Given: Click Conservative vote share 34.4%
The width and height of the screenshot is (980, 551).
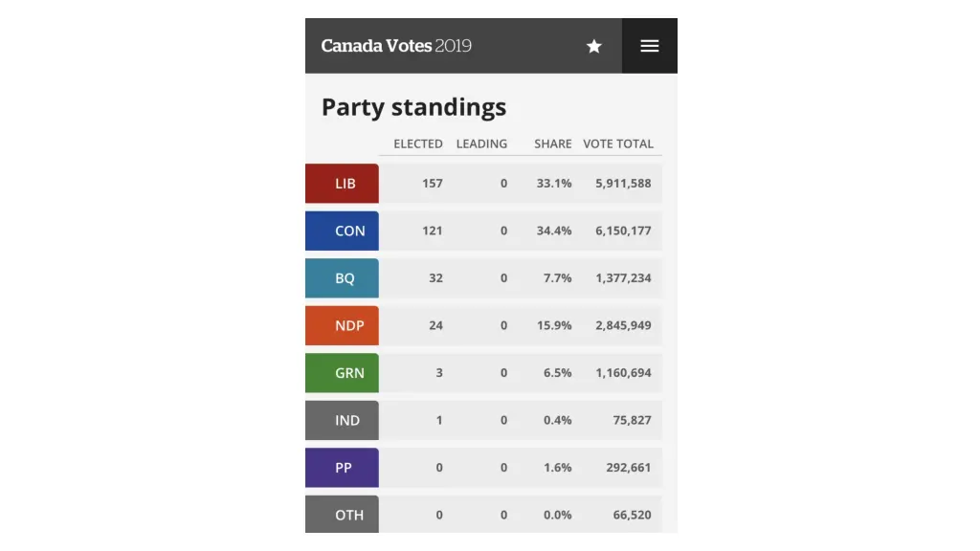Looking at the screenshot, I should (554, 231).
